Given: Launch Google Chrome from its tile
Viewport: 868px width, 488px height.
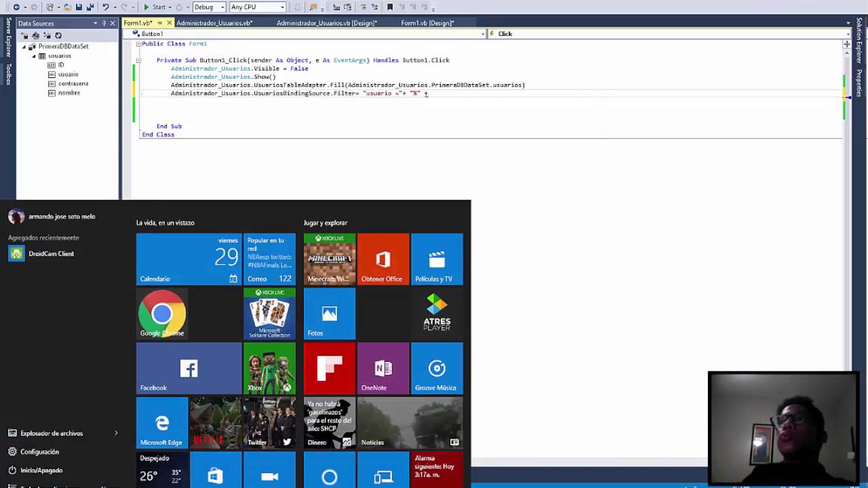Looking at the screenshot, I should [162, 314].
